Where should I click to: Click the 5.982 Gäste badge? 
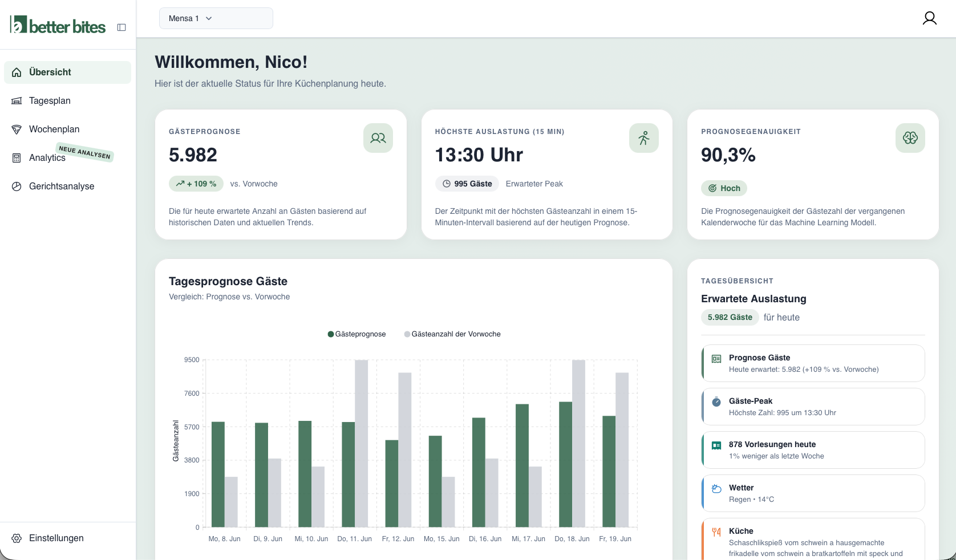coord(730,318)
